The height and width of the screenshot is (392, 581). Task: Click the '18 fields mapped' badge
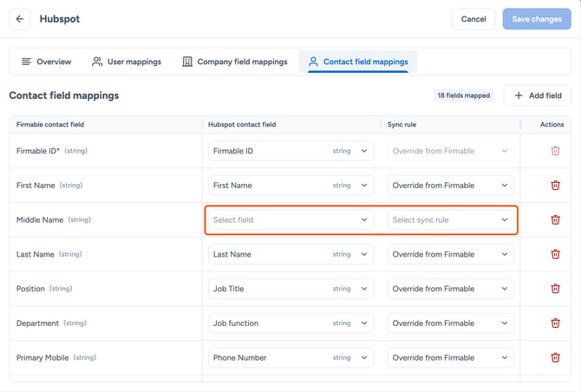tap(464, 95)
